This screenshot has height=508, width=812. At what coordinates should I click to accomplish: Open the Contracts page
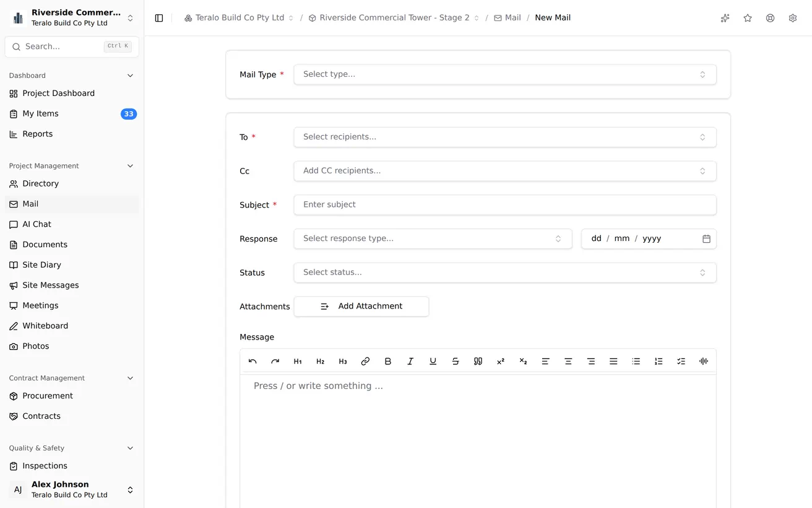pyautogui.click(x=72, y=416)
